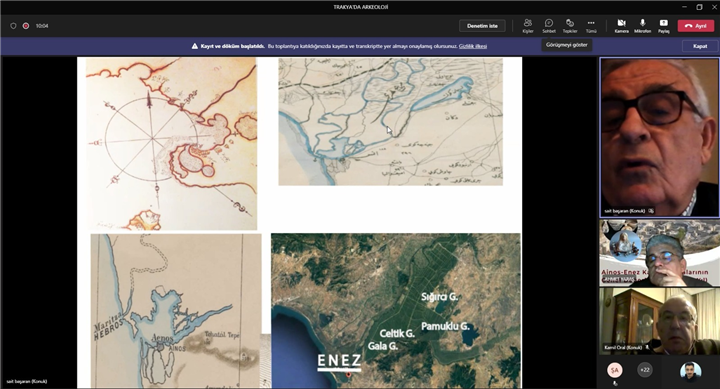Open the Paylaş share screen option
The width and height of the screenshot is (720, 389).
tap(664, 26)
